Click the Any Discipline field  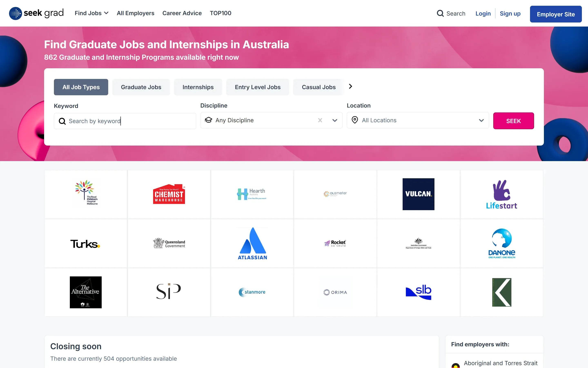[271, 120]
